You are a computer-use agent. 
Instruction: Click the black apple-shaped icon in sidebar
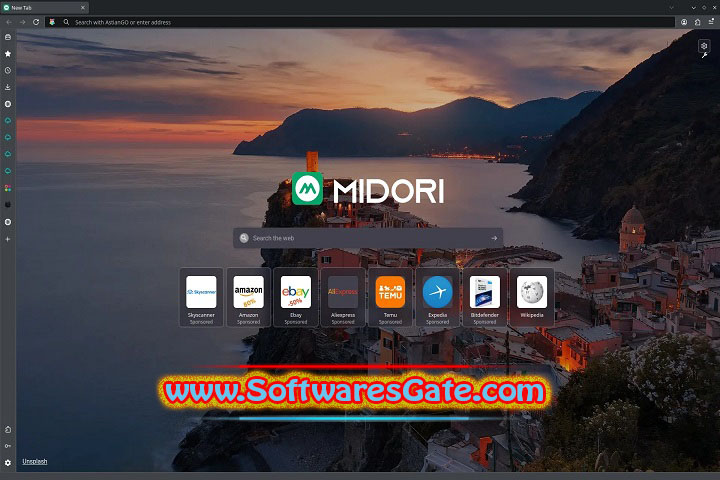pyautogui.click(x=8, y=205)
